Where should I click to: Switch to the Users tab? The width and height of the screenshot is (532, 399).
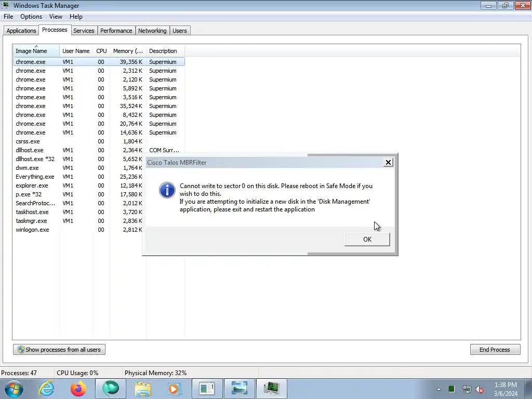(x=179, y=31)
